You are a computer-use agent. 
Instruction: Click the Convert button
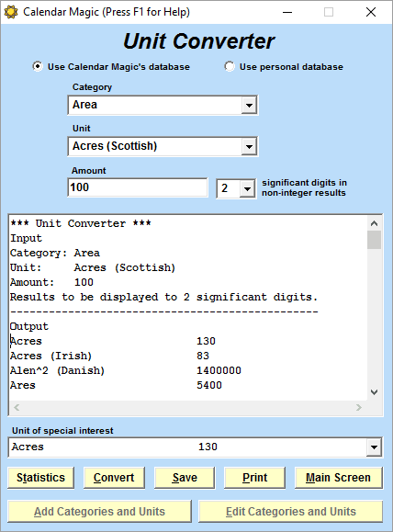point(114,478)
